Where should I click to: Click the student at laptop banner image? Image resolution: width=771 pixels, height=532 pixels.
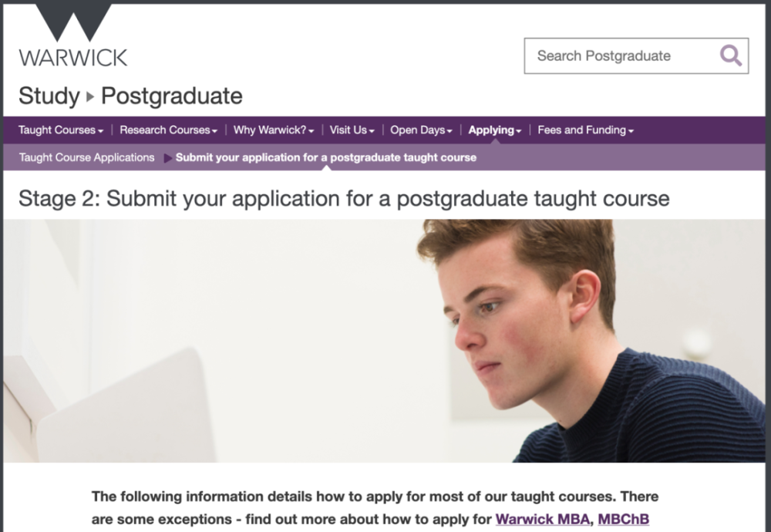[x=385, y=341]
